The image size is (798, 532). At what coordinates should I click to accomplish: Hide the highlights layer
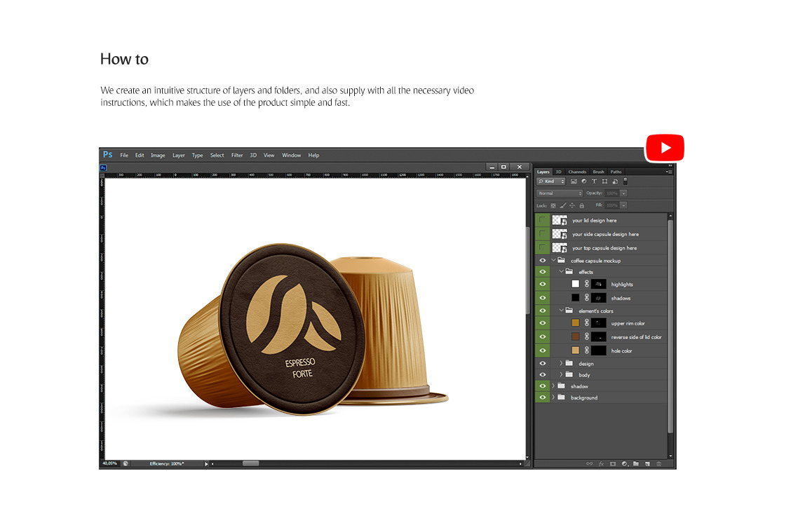tap(542, 284)
